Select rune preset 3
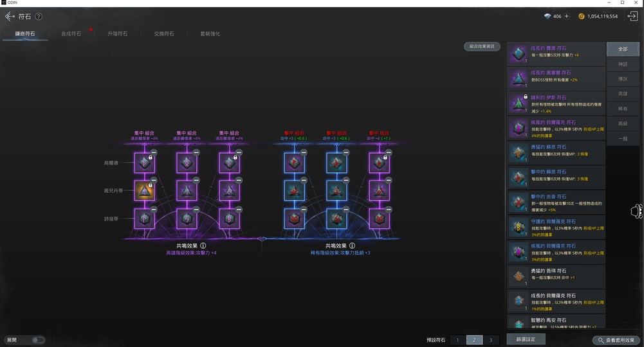The image size is (644, 347). point(491,340)
